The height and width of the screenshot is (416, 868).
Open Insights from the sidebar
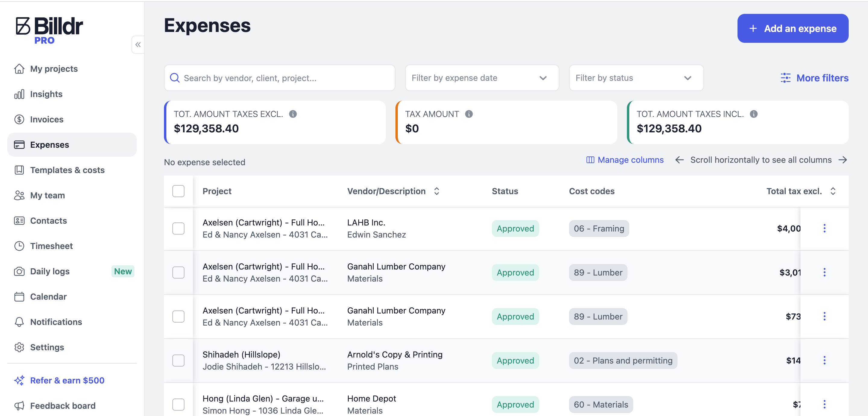click(46, 94)
